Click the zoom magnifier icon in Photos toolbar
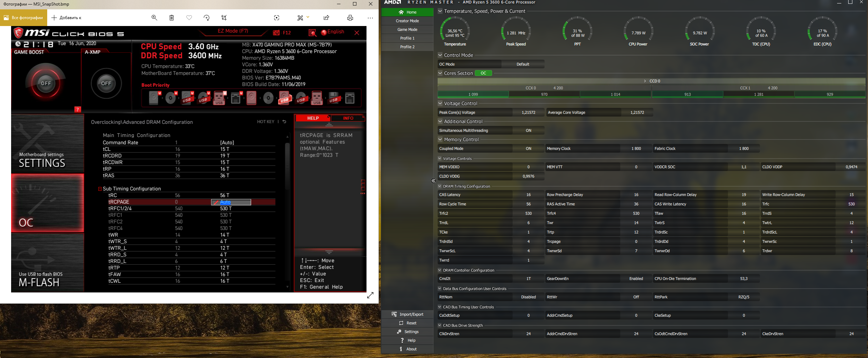 point(154,18)
